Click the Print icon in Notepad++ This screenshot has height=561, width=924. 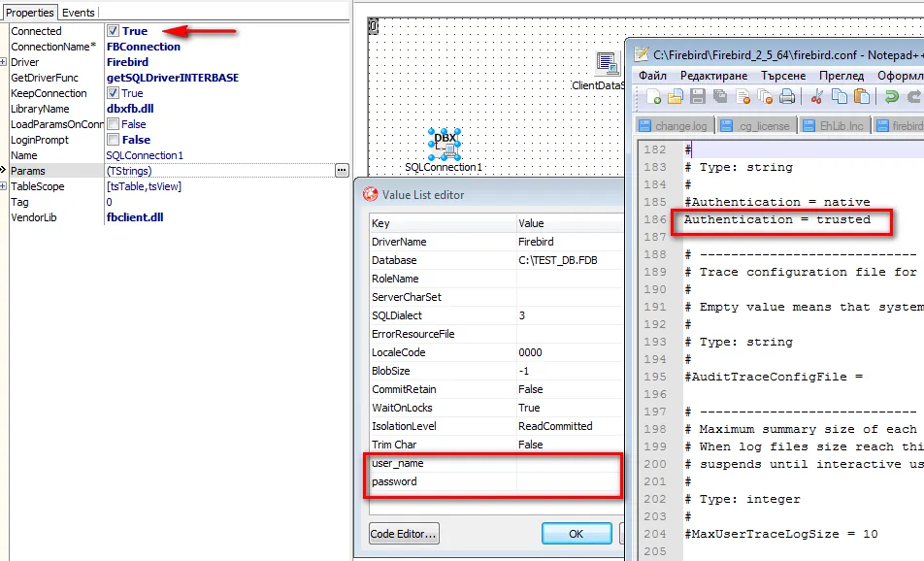[787, 97]
